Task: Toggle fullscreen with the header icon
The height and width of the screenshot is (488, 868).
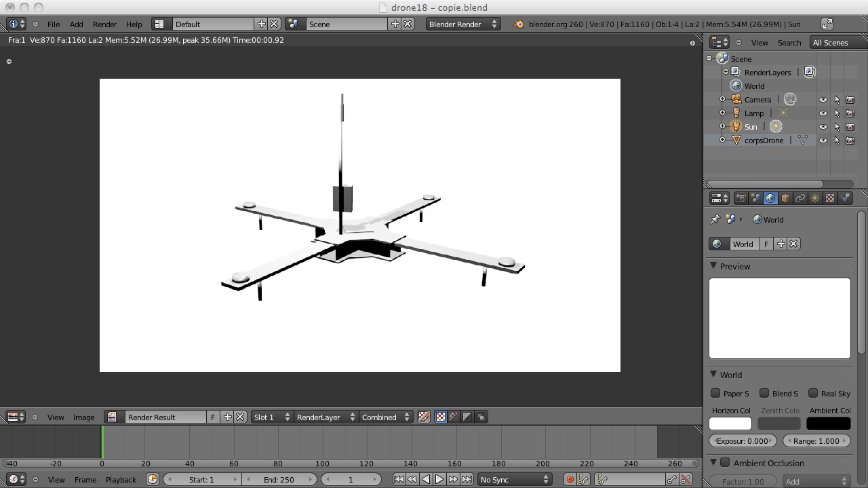Action: [827, 24]
